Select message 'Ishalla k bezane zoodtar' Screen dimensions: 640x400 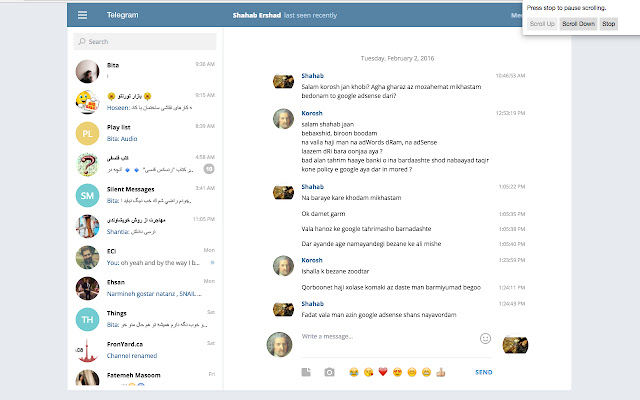pos(335,271)
